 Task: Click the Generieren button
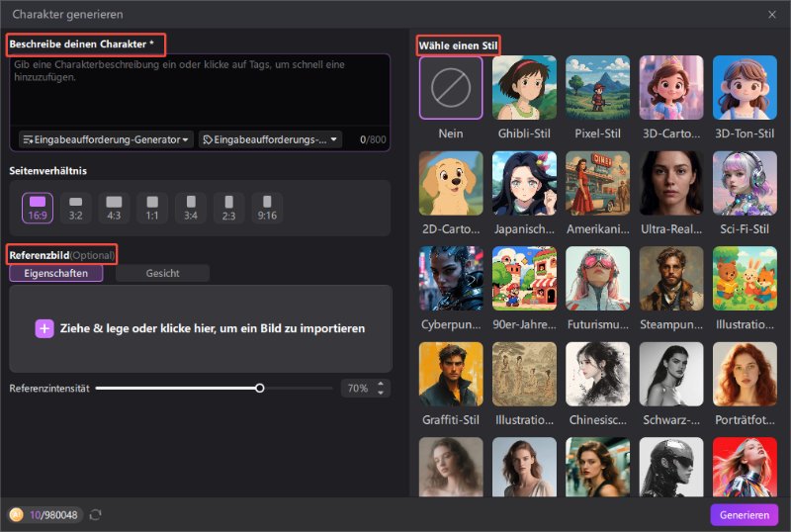(744, 514)
